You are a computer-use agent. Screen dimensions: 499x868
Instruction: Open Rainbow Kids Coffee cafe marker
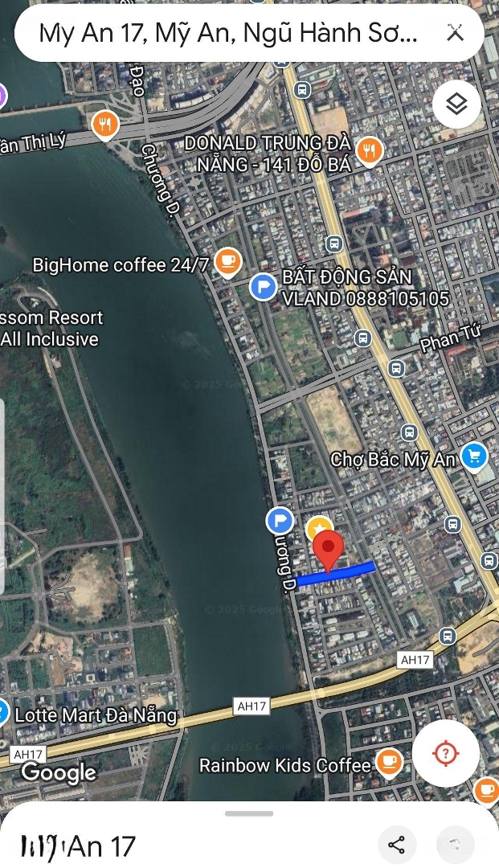[x=390, y=764]
